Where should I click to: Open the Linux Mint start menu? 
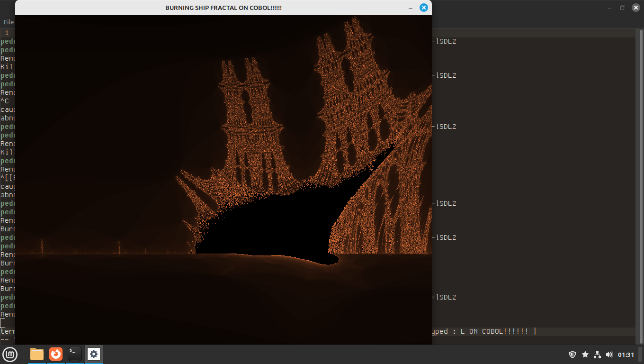10,354
